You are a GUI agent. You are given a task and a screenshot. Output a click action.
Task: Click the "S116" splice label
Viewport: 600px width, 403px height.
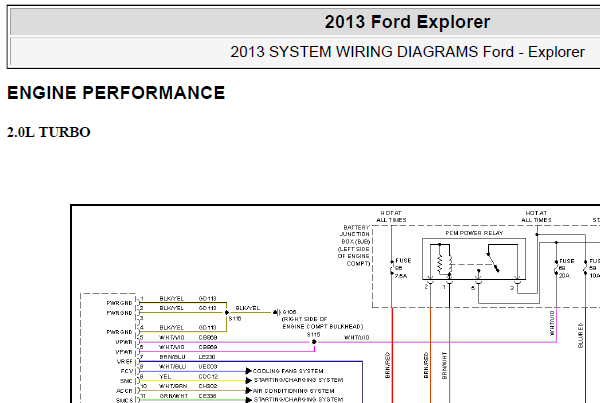[235, 319]
